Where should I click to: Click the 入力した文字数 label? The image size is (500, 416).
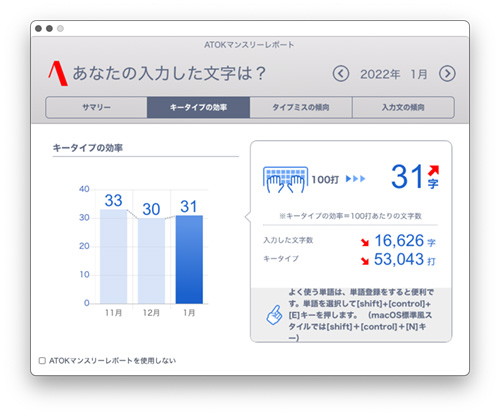288,240
